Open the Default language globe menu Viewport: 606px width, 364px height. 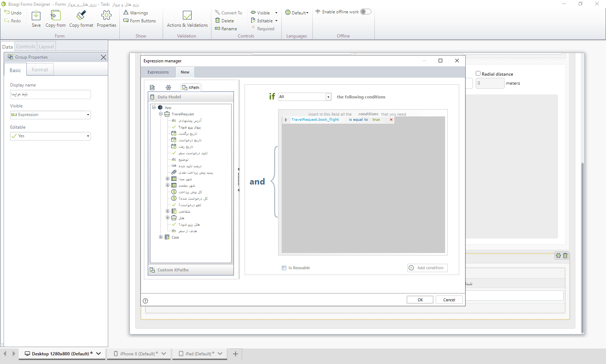(297, 13)
